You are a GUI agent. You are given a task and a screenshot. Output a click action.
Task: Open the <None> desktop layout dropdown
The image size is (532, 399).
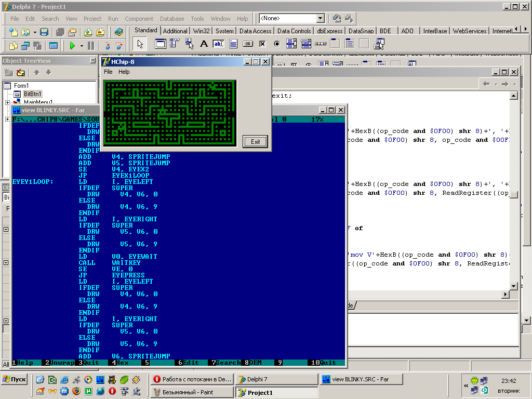(320, 19)
